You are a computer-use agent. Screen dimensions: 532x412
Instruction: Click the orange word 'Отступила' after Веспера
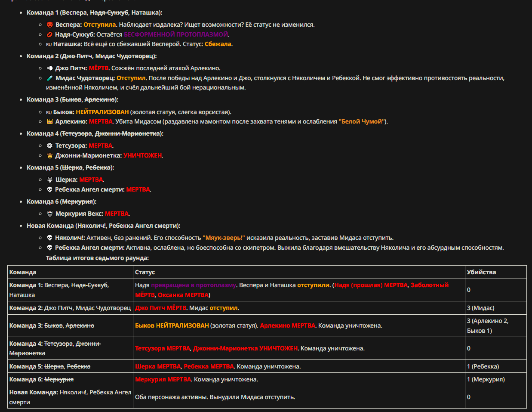[x=100, y=25]
